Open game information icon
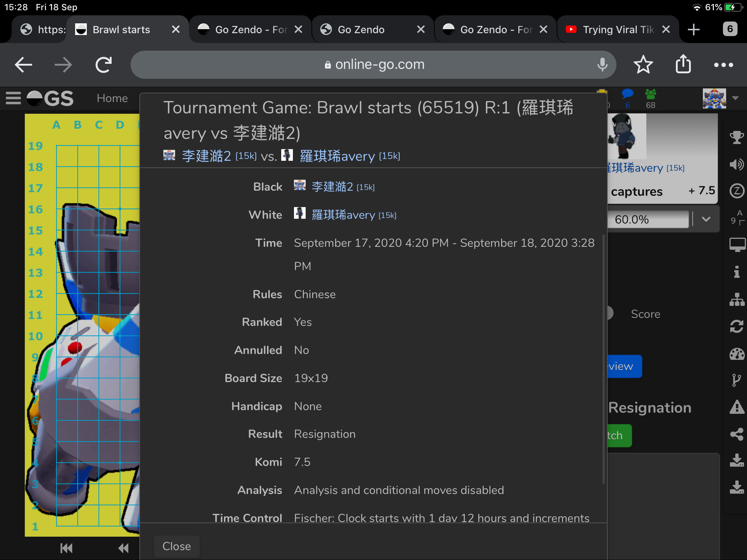This screenshot has width=747, height=560. (x=736, y=272)
